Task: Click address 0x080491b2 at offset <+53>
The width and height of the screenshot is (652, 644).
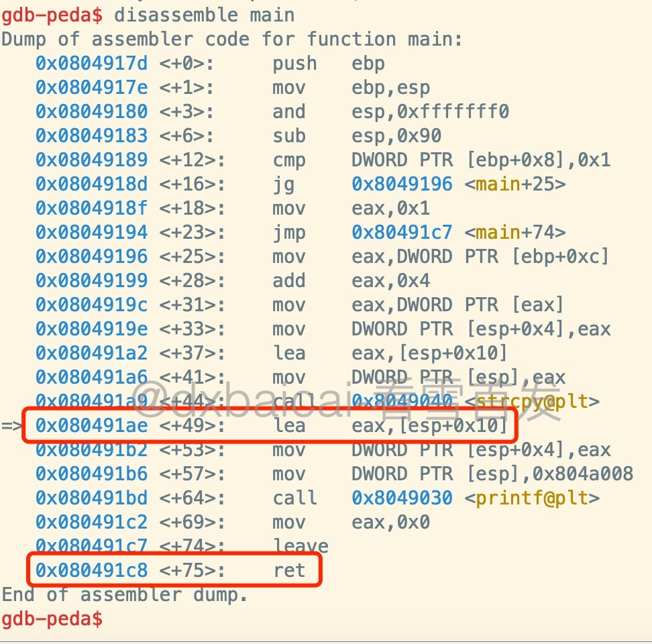Action: 91,449
